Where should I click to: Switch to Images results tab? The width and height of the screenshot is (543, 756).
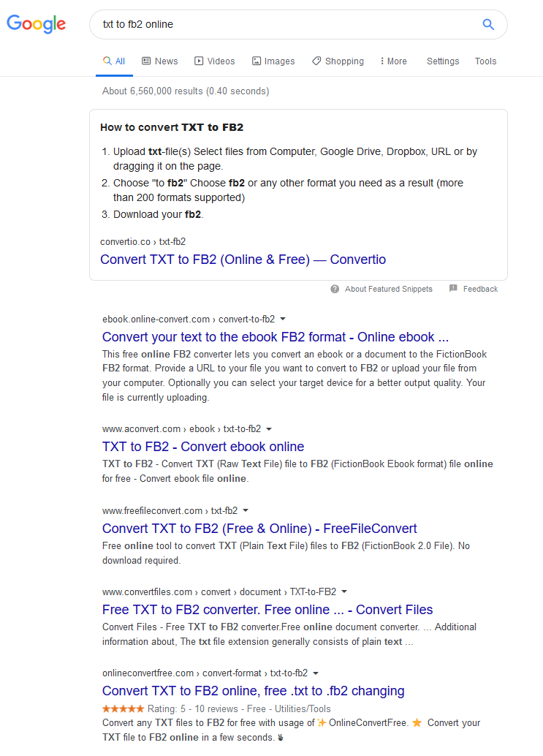click(x=273, y=61)
